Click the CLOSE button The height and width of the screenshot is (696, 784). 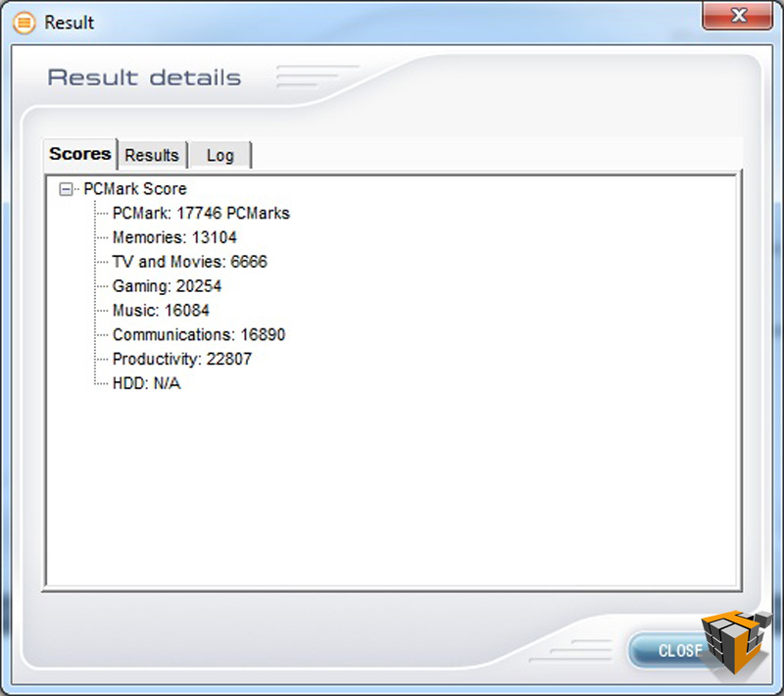coord(672,650)
